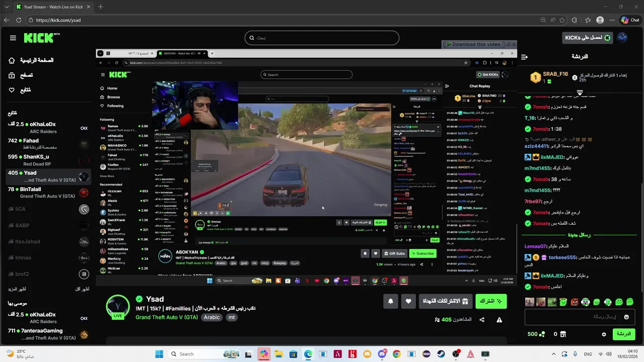Open oKhaLeDx channel in followed list
Screen dimensions: 644x362
pyautogui.click(x=48, y=128)
